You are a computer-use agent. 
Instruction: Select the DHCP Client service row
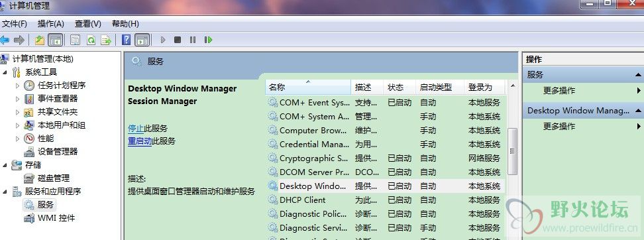tap(385, 200)
